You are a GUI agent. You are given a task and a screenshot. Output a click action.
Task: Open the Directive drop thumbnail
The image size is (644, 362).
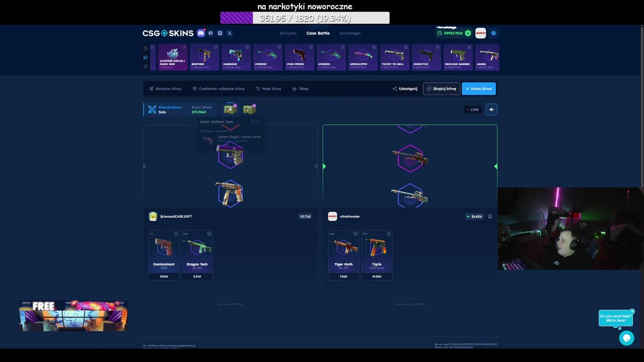tap(426, 57)
